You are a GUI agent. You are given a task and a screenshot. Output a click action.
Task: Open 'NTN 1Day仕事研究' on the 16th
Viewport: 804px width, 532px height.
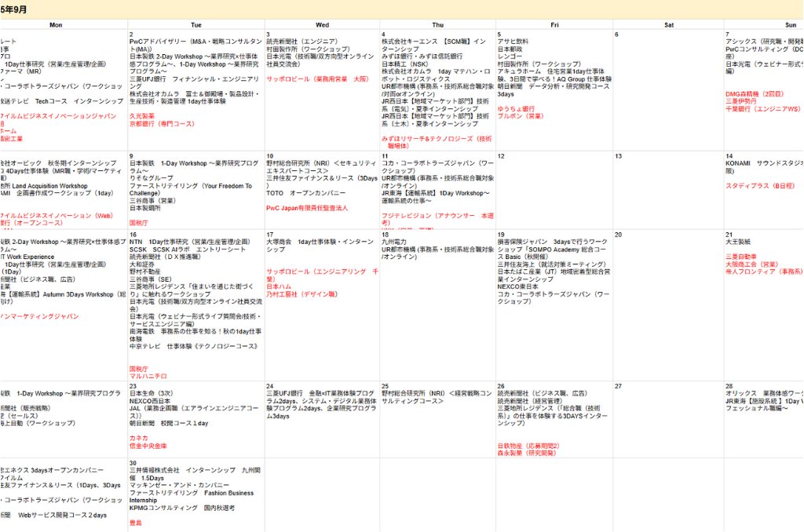click(x=189, y=242)
